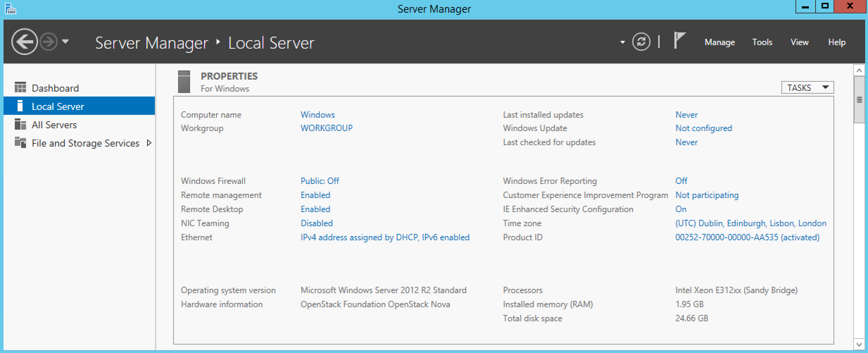Image resolution: width=868 pixels, height=353 pixels.
Task: Click the refresh icon in header
Action: coord(641,42)
